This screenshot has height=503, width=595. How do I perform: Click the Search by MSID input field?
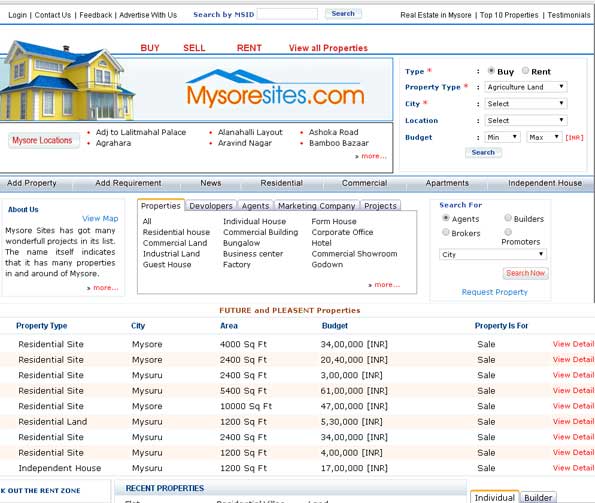(x=287, y=14)
